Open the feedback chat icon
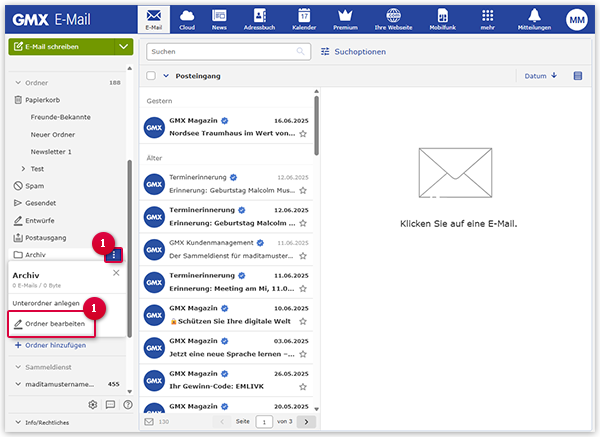The width and height of the screenshot is (600, 437). click(x=110, y=404)
